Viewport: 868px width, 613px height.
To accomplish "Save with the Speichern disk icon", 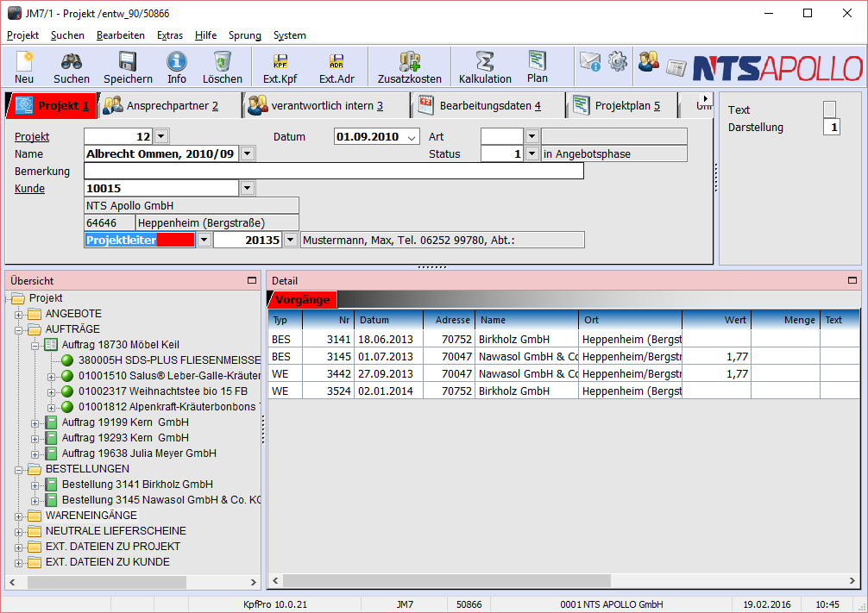I will coord(128,67).
